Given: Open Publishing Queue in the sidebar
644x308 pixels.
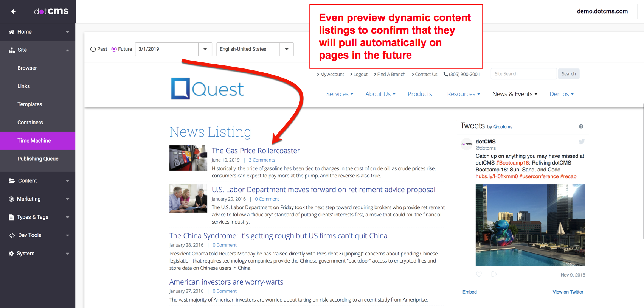Looking at the screenshot, I should (38, 159).
